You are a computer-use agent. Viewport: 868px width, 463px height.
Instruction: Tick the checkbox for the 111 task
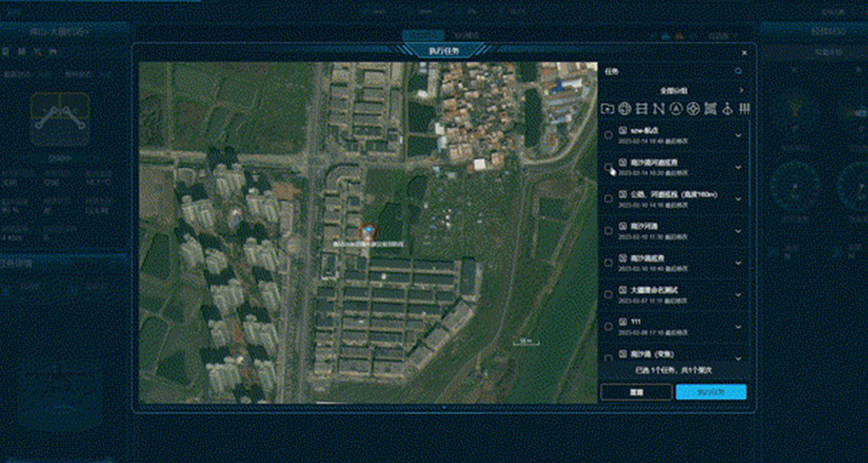point(609,326)
